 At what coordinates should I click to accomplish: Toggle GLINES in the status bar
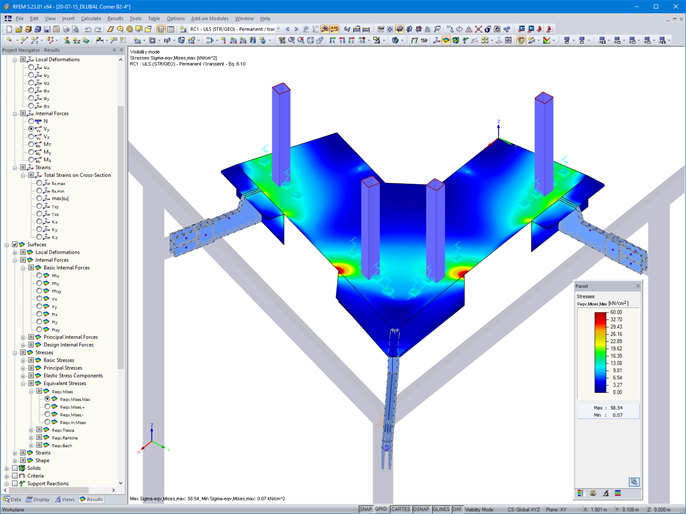tap(441, 510)
